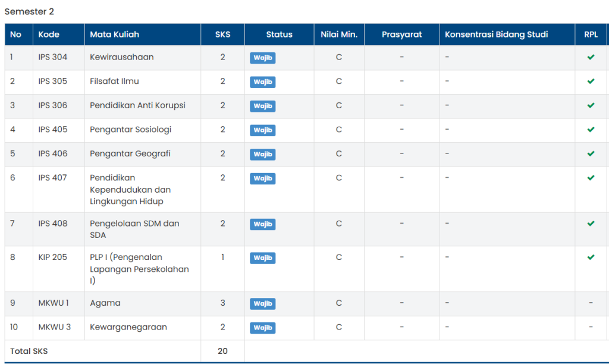
Task: Click the Nilai Min. C for Agama
Action: (338, 303)
